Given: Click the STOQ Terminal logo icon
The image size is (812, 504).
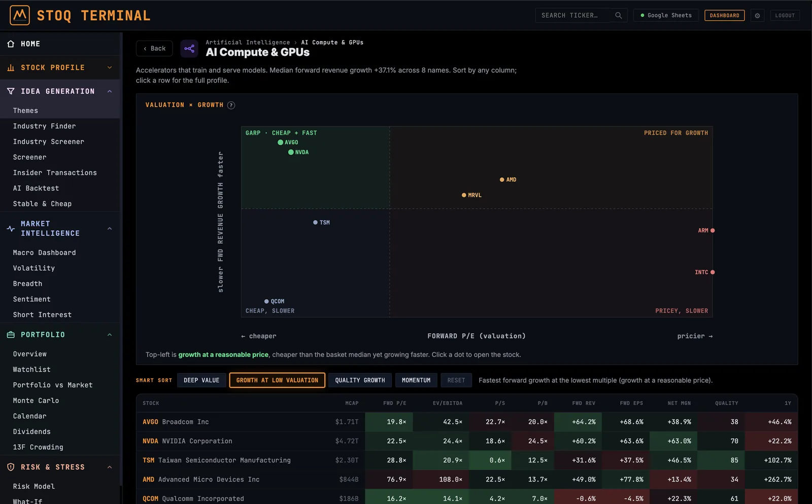Looking at the screenshot, I should pos(20,15).
